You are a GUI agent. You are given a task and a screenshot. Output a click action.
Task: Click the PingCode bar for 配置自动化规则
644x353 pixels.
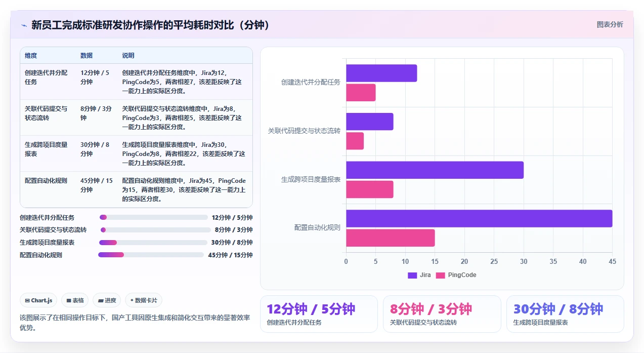point(391,238)
